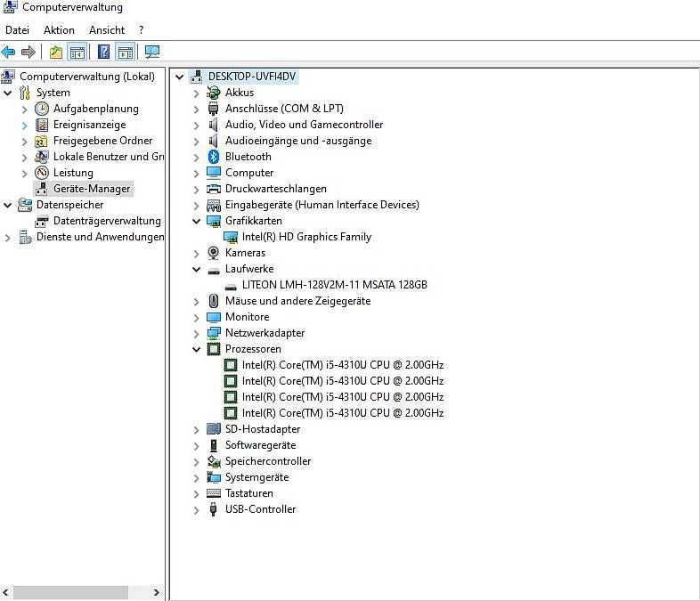This screenshot has height=601, width=700.
Task: Collapse the Laufwerke category
Action: click(197, 269)
